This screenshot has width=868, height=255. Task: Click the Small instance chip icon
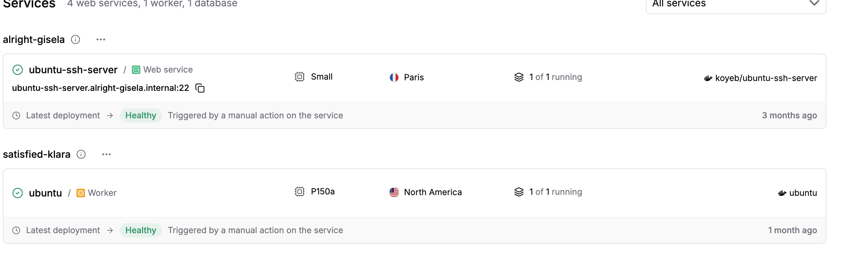pyautogui.click(x=300, y=77)
